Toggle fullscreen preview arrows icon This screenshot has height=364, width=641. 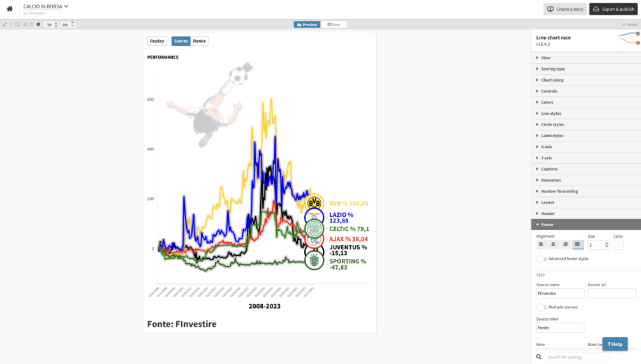pos(5,24)
